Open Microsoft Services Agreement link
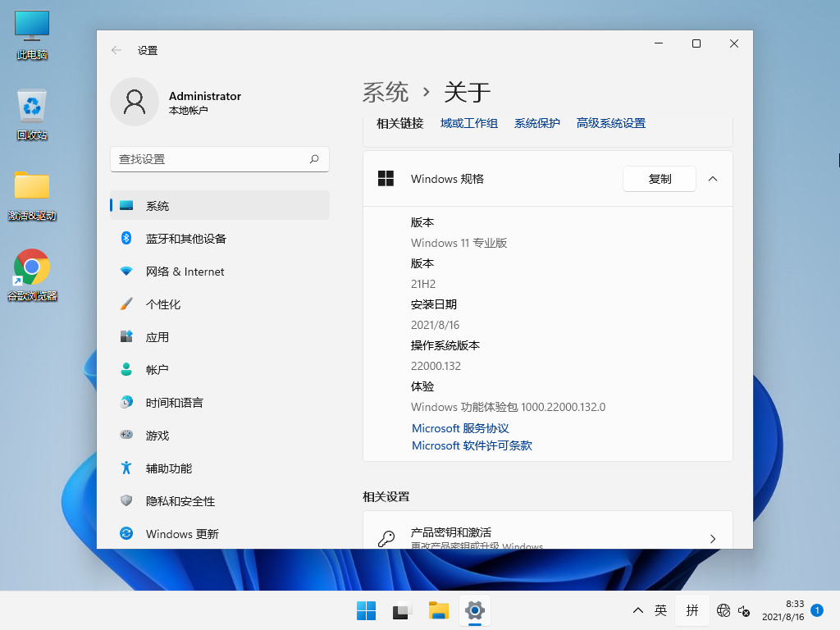Screen dimensions: 840x630 click(x=460, y=428)
